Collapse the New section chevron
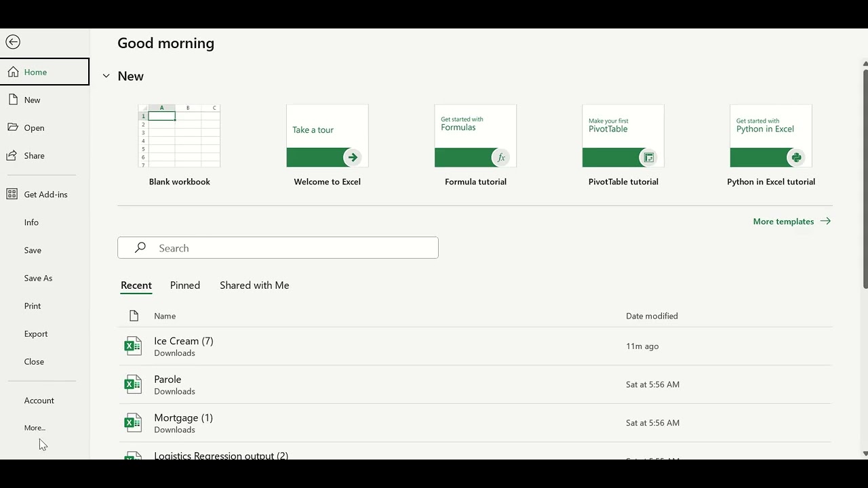This screenshot has width=868, height=488. click(106, 76)
